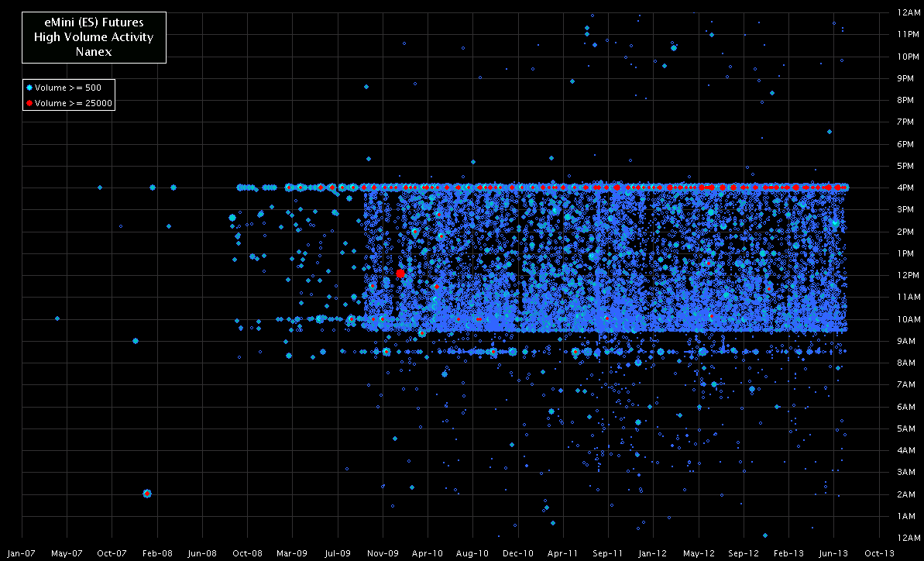This screenshot has width=924, height=561.
Task: Click the 'Jul-09' x-axis label
Action: pos(338,554)
